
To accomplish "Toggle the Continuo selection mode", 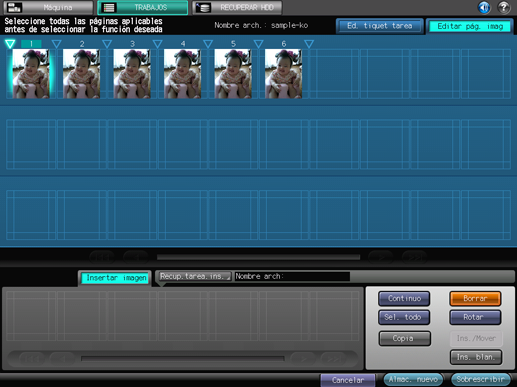I will (x=404, y=298).
